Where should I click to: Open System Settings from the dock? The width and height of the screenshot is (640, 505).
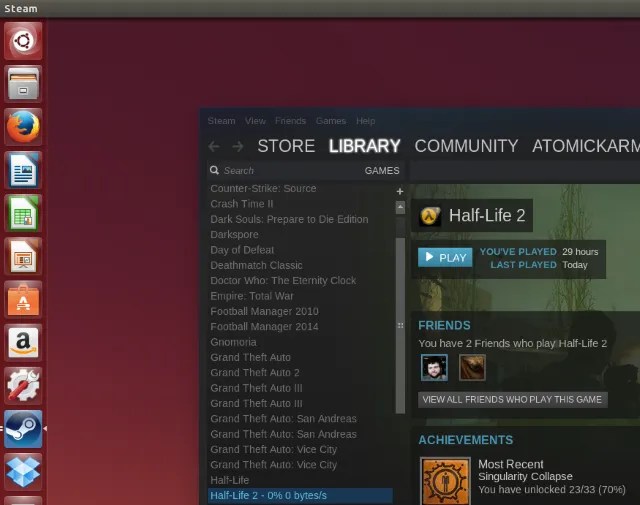click(x=23, y=386)
